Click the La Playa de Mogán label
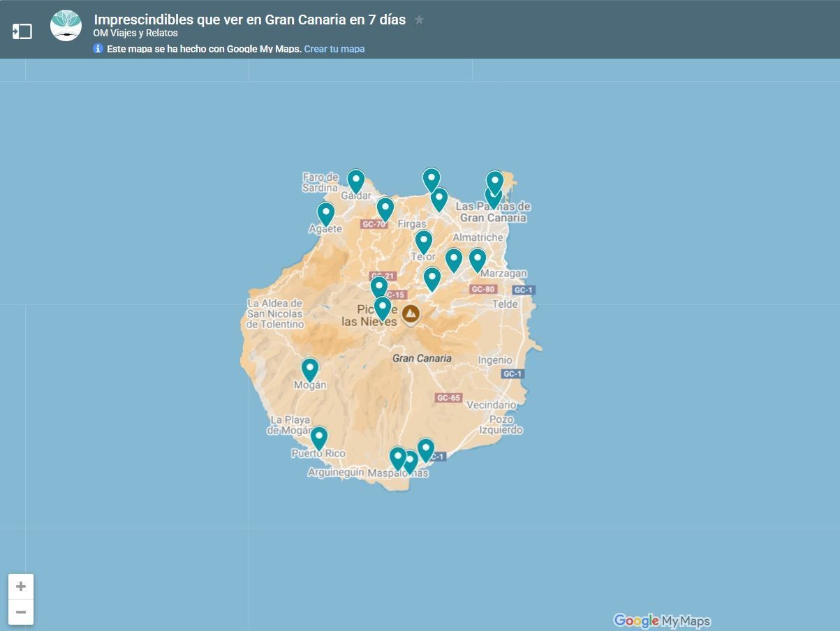This screenshot has width=840, height=631. pyautogui.click(x=291, y=425)
